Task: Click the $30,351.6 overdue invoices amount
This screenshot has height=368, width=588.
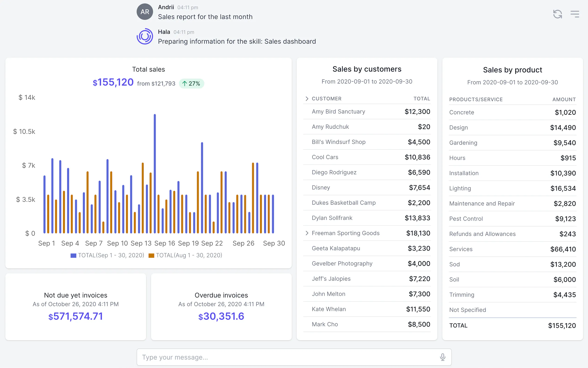Action: coord(221,316)
